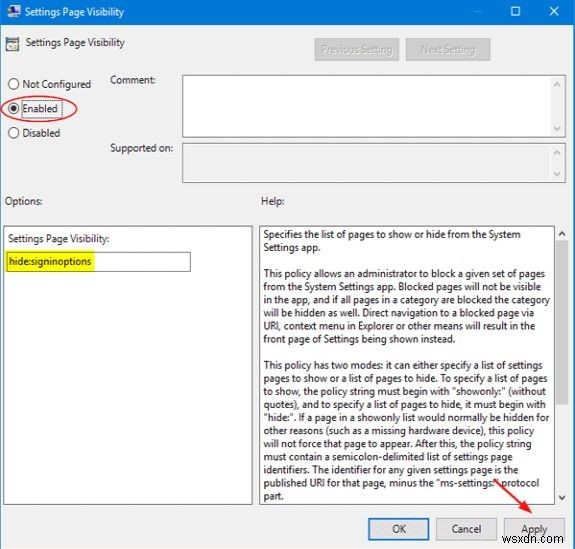Image resolution: width=575 pixels, height=549 pixels.
Task: Maximize the Settings Page Visibility window
Action: (515, 11)
